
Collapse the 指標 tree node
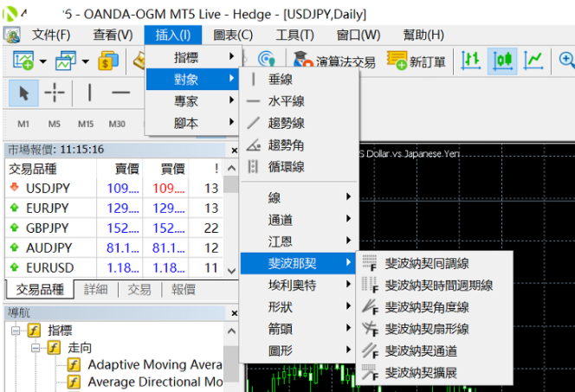(16, 331)
